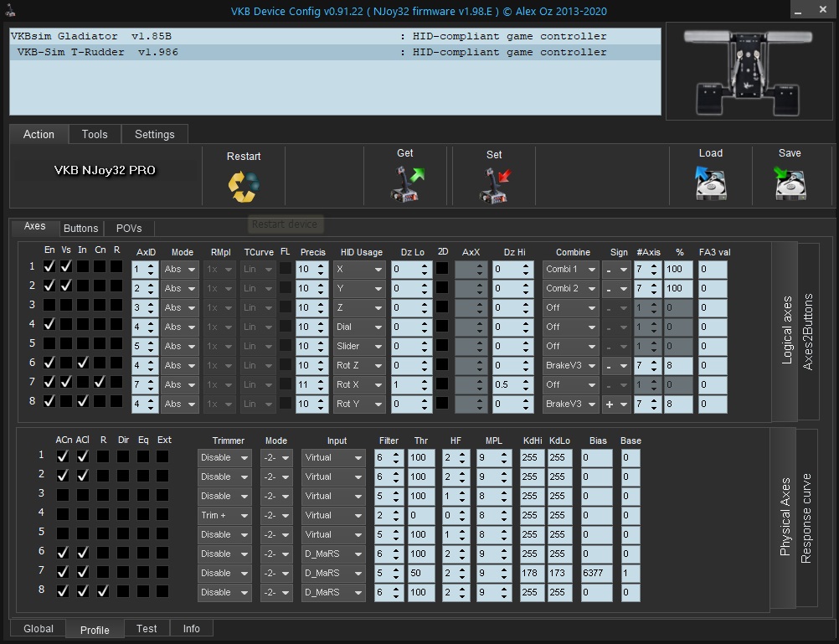Image resolution: width=839 pixels, height=644 pixels.
Task: Check ACn for physical axis 3
Action: [63, 495]
